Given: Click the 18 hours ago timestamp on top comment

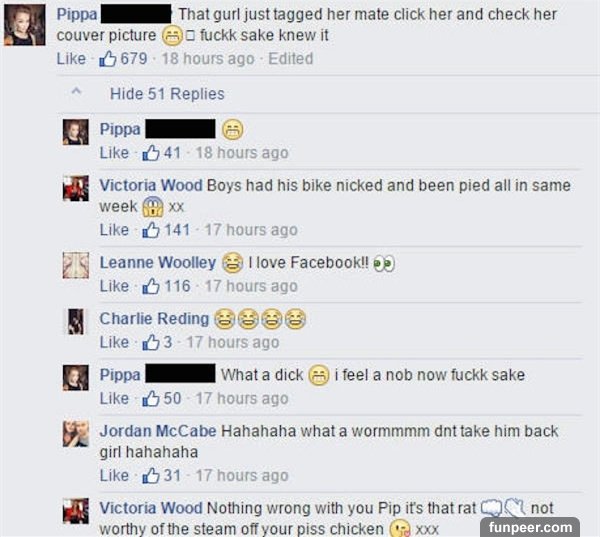Looking at the screenshot, I should (208, 59).
